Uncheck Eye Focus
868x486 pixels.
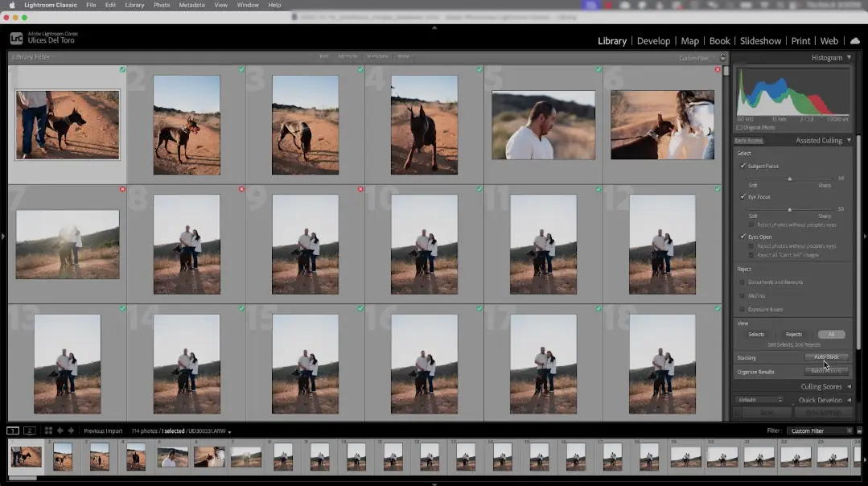tap(743, 197)
